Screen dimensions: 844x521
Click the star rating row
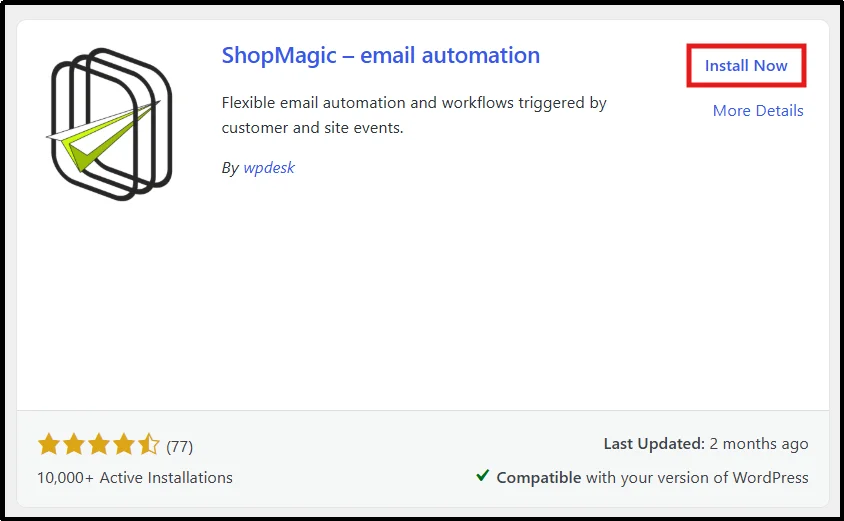99,445
